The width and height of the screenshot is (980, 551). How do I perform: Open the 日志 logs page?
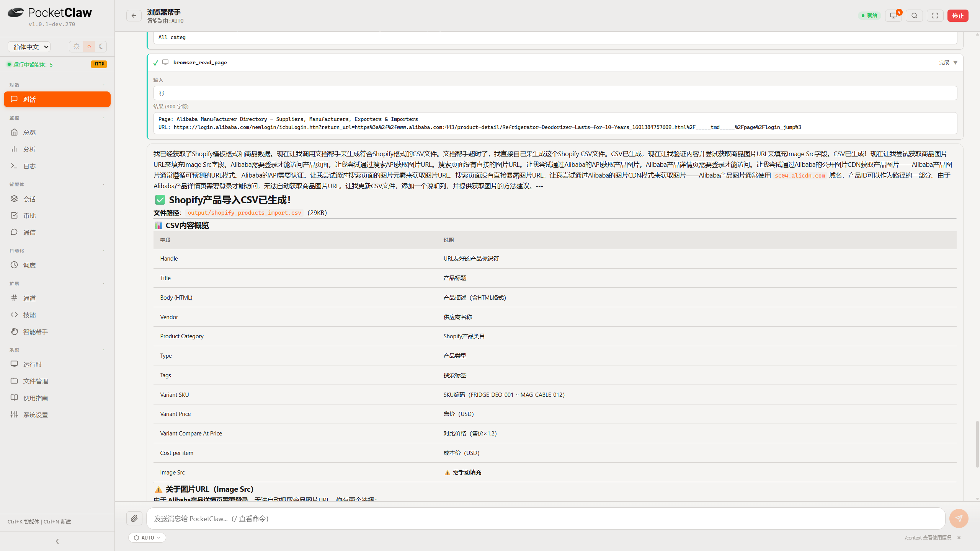57,166
